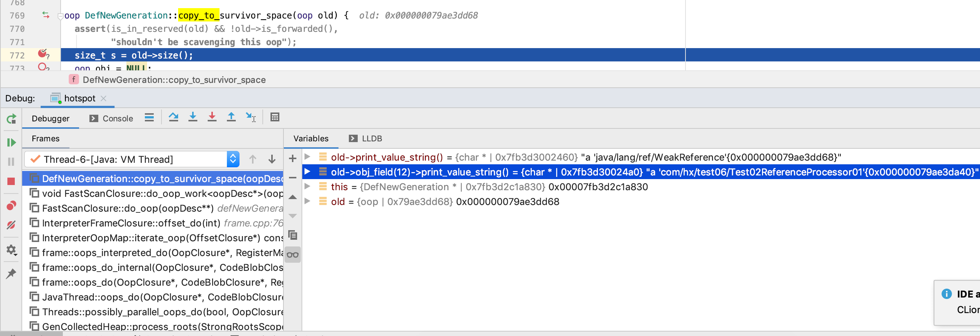980x336 pixels.
Task: Step out of the current frame
Action: 231,117
